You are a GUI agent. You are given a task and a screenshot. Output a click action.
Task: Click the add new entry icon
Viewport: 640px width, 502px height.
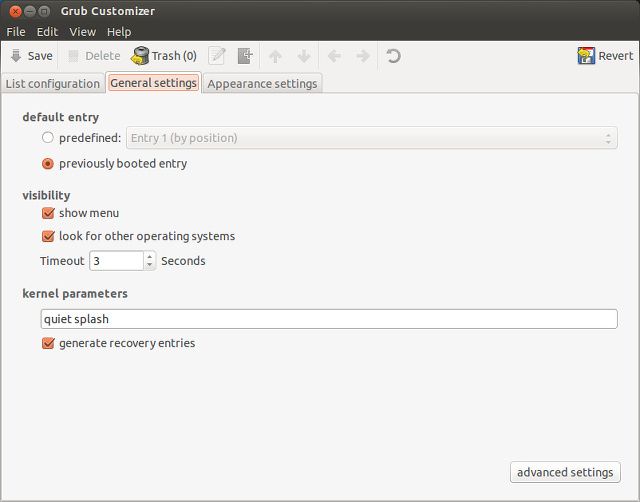[245, 56]
